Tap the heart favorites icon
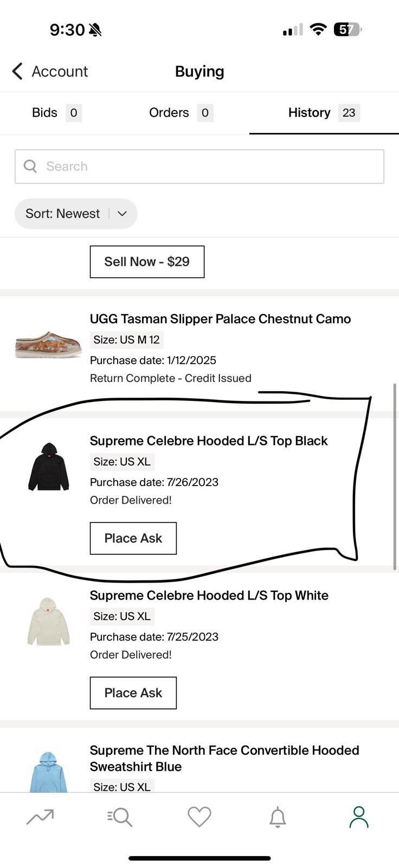399x868 pixels. coord(199,816)
